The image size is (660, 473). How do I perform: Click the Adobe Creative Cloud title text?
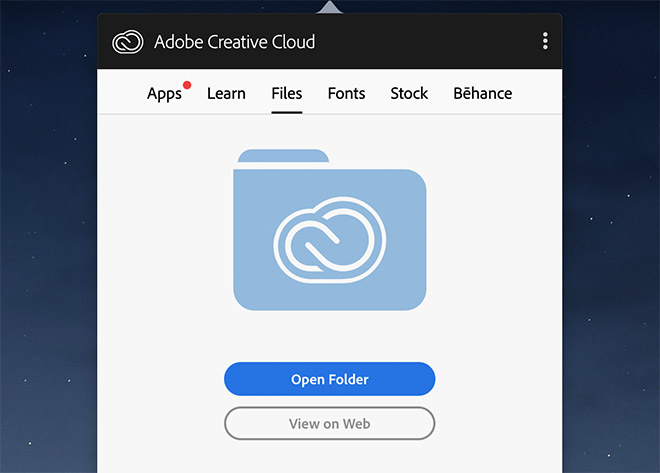click(x=234, y=42)
